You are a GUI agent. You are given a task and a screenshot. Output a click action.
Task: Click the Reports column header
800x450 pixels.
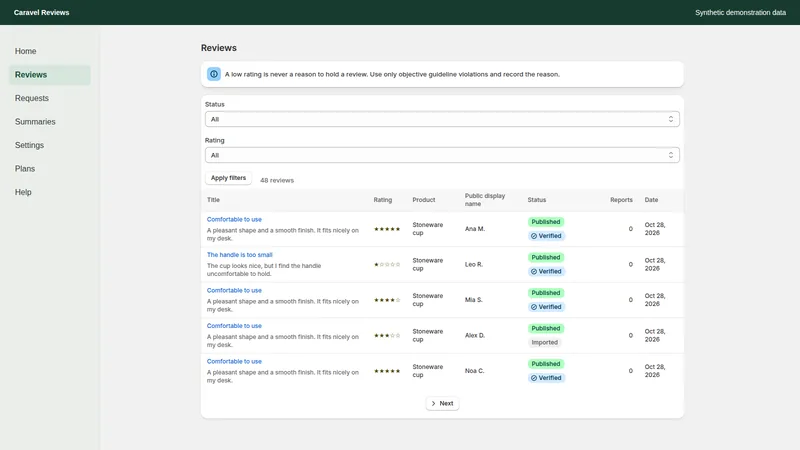click(x=621, y=200)
